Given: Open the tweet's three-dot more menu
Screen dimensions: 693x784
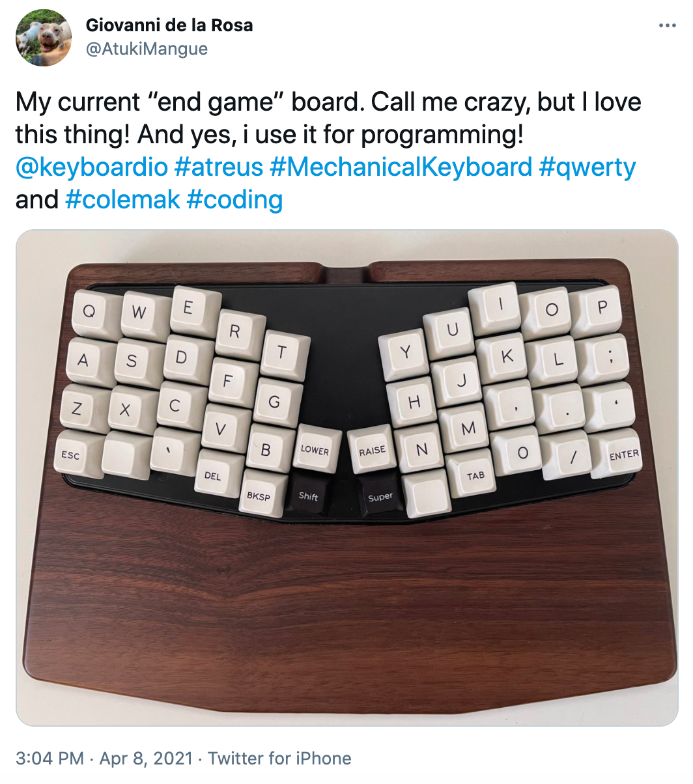Looking at the screenshot, I should [x=668, y=26].
